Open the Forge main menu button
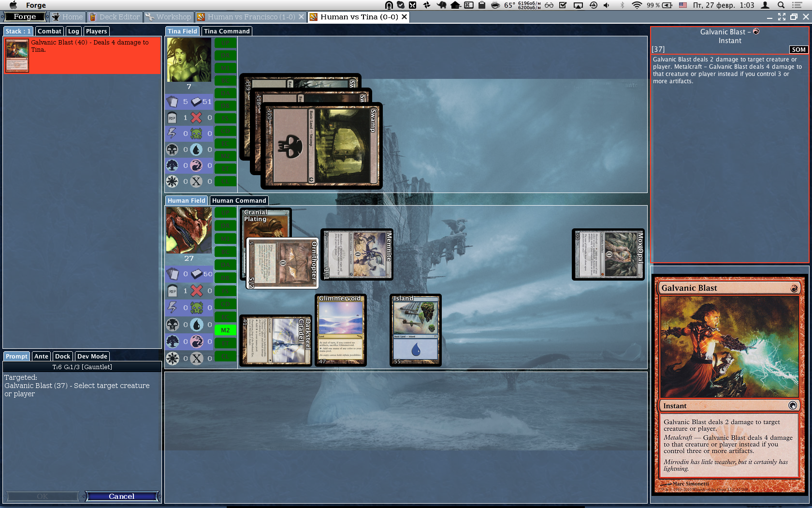Screen dimensions: 812x508 (x=25, y=17)
